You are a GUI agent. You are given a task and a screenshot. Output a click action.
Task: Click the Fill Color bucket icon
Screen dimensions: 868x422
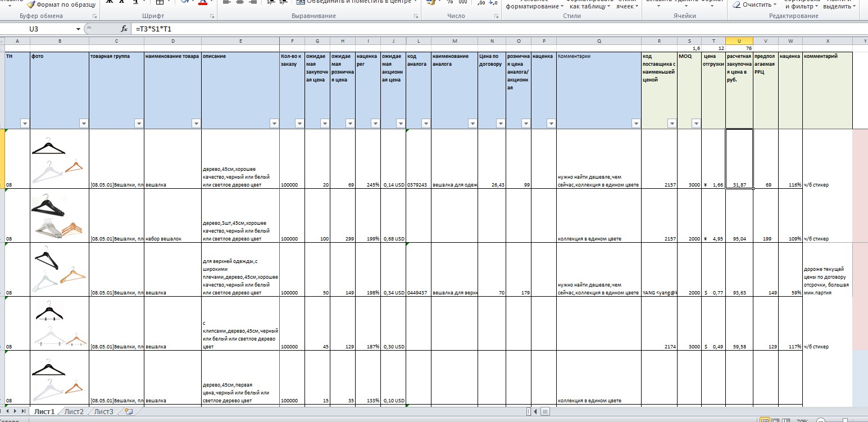185,3
